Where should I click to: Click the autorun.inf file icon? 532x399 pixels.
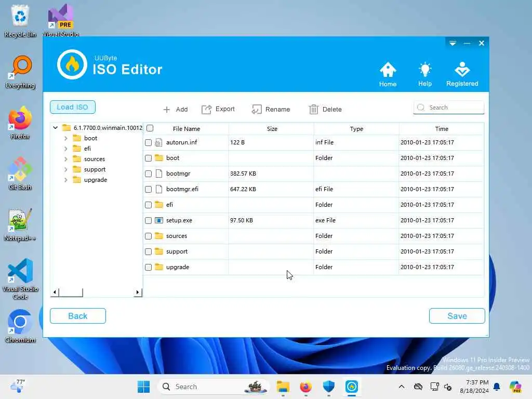tap(158, 142)
